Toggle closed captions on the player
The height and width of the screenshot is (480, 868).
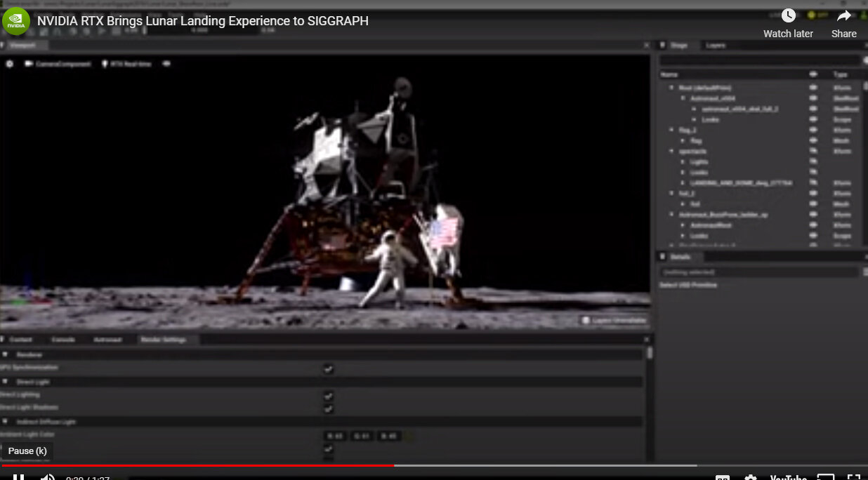722,477
